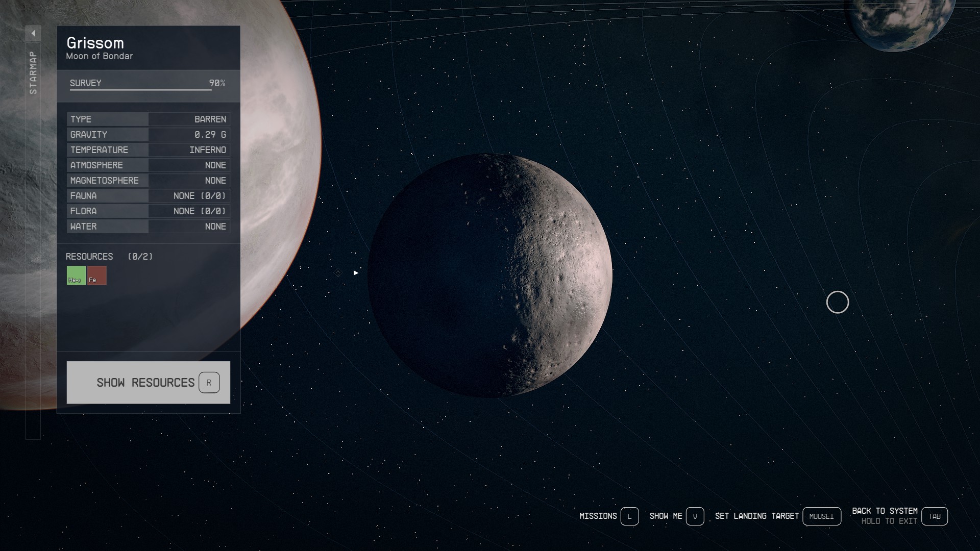Click the SURVEY label
This screenshot has height=551, width=980.
point(86,83)
